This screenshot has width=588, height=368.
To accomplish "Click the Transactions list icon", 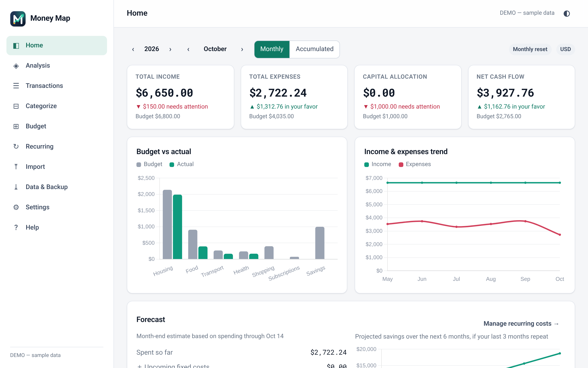I will tap(16, 86).
